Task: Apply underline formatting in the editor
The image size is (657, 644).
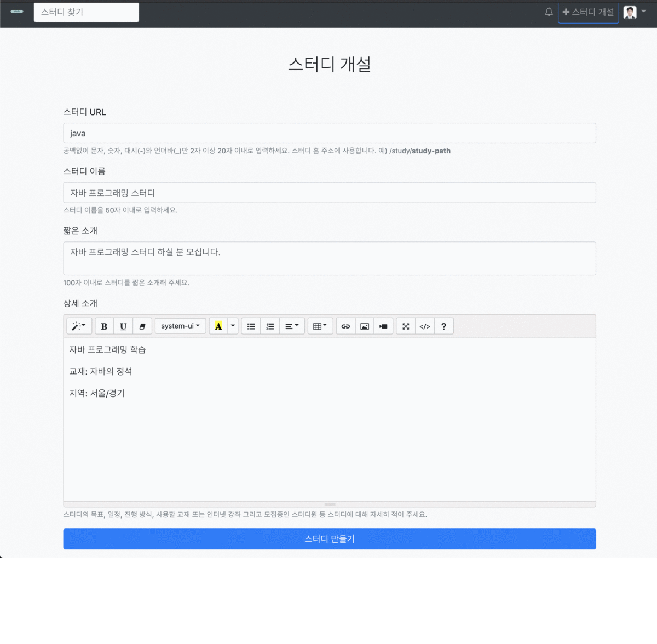Action: (x=123, y=326)
